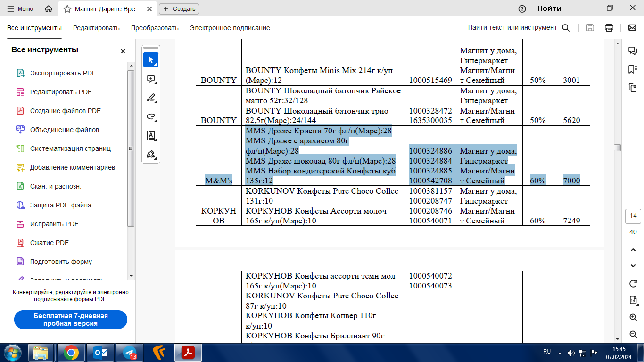Open Outlook from the taskbar

coord(100,352)
